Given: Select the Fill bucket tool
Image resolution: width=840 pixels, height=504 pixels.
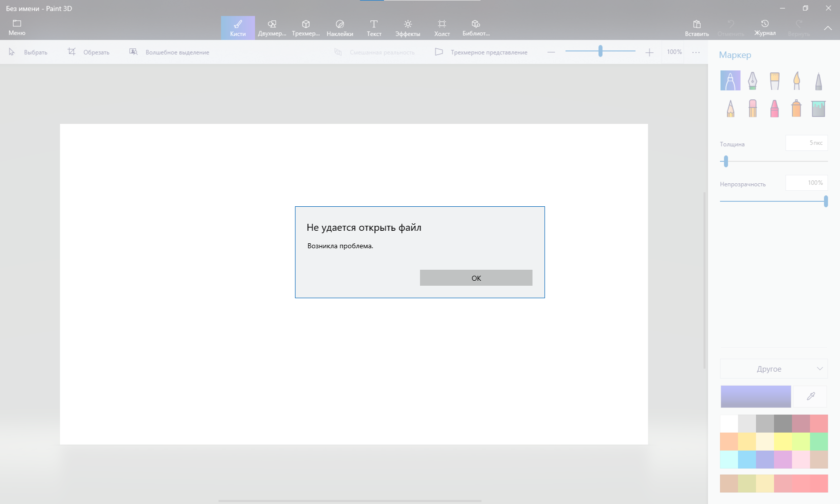Looking at the screenshot, I should click(x=818, y=108).
